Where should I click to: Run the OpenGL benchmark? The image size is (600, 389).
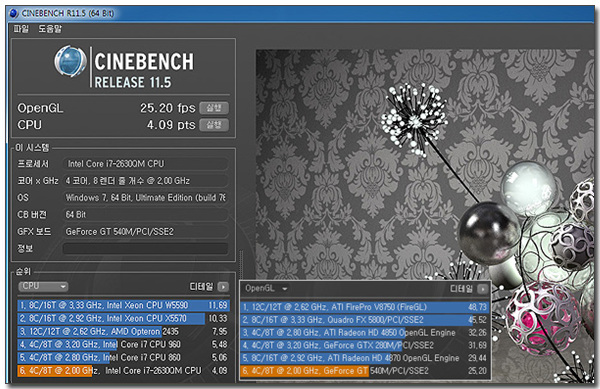214,108
